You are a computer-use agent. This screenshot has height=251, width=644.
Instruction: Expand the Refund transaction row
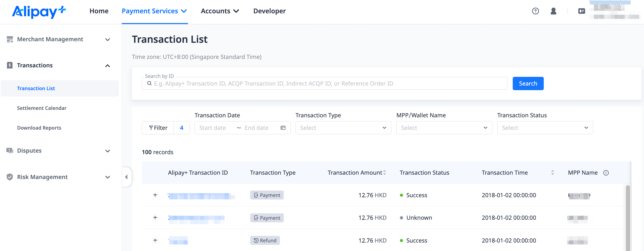pyautogui.click(x=155, y=240)
